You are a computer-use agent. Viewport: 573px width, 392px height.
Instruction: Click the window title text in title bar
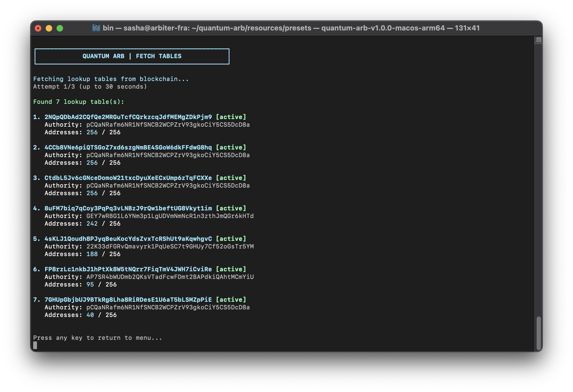coord(291,28)
